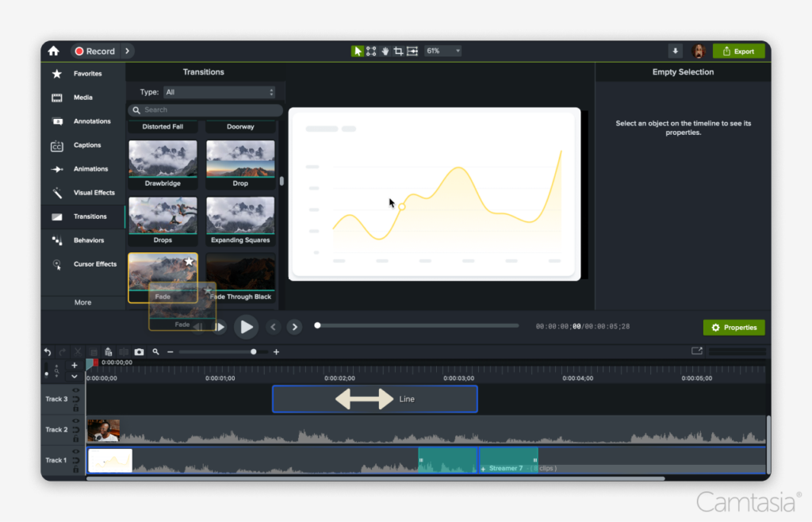Click the transitions list scrollbar
The image size is (812, 522).
pyautogui.click(x=282, y=181)
